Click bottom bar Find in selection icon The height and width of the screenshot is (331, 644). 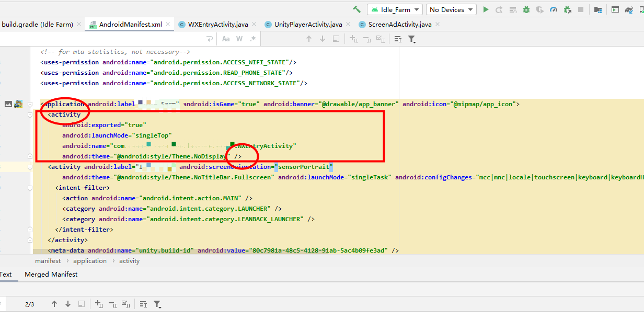[x=82, y=304]
